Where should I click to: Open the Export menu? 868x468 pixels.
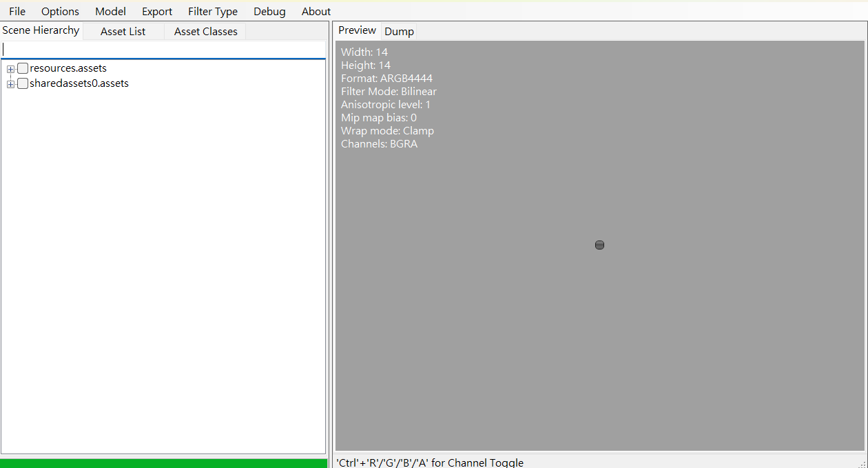click(x=157, y=11)
